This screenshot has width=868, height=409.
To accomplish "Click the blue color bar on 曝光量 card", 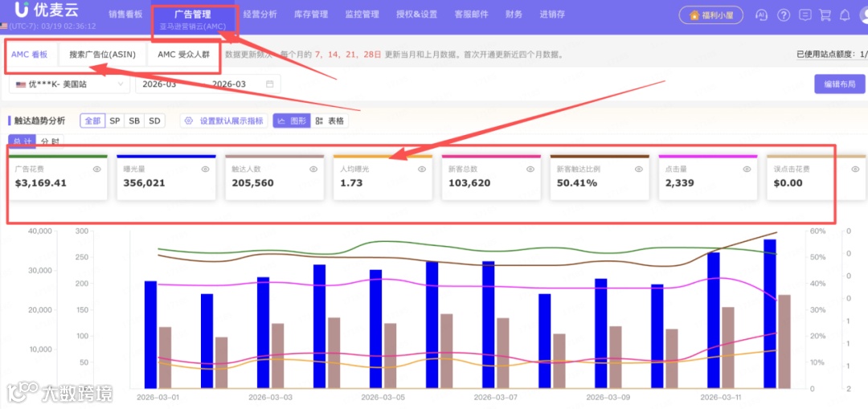I will click(166, 157).
